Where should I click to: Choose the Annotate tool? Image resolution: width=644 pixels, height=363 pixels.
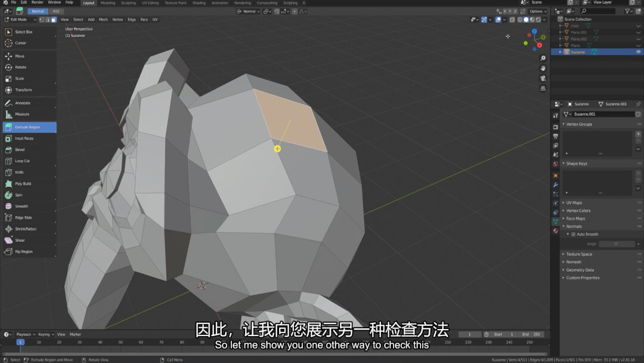click(x=29, y=103)
